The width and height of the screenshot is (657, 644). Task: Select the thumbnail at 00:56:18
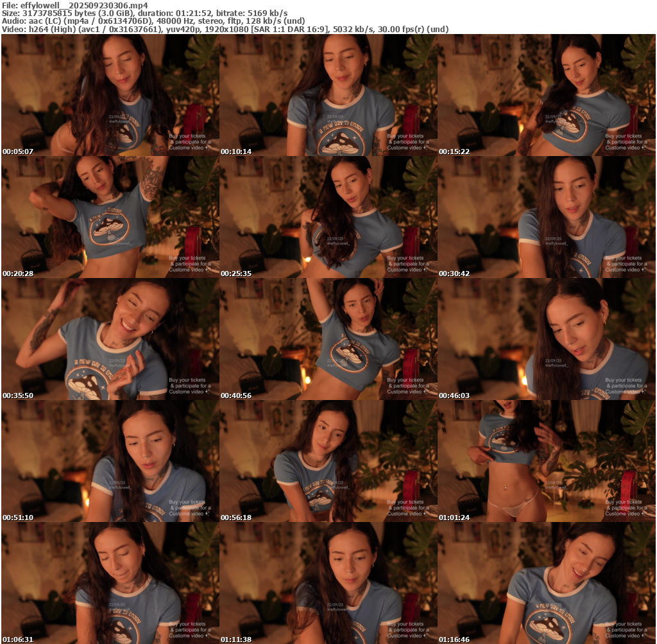point(328,461)
